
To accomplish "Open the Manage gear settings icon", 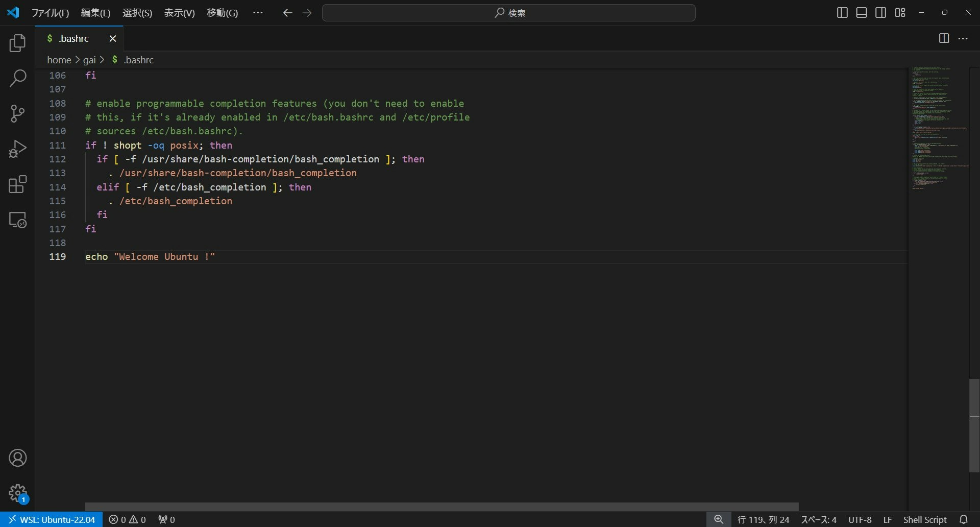I will 17,493.
